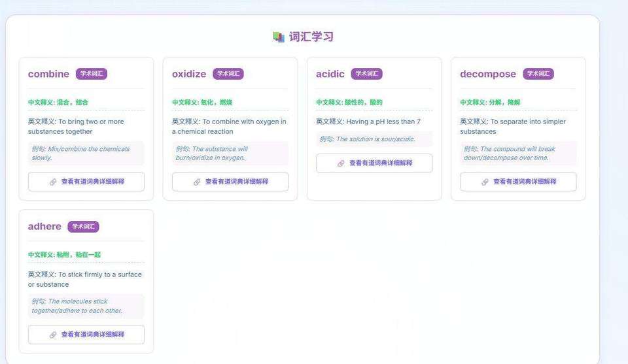Click example 'Mix/combine the chemicals slowly.'
Screen dimensions: 628x364
pyautogui.click(x=80, y=153)
